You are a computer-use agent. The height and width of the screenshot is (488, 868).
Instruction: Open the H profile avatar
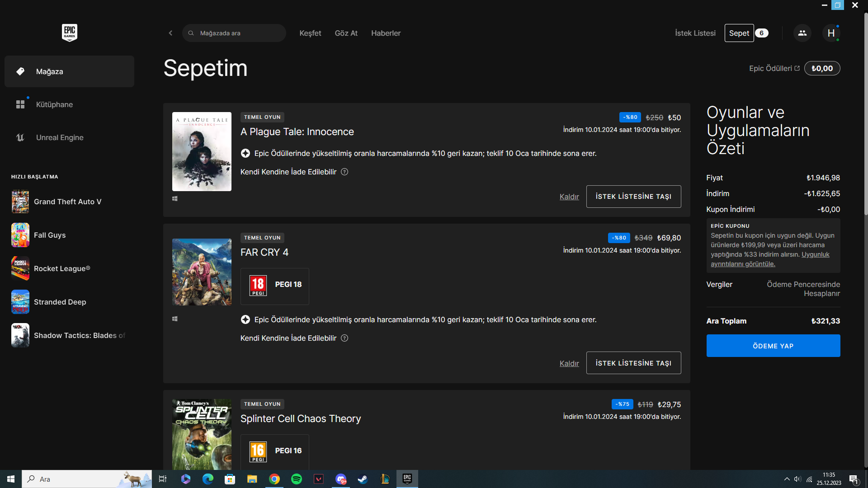[831, 33]
